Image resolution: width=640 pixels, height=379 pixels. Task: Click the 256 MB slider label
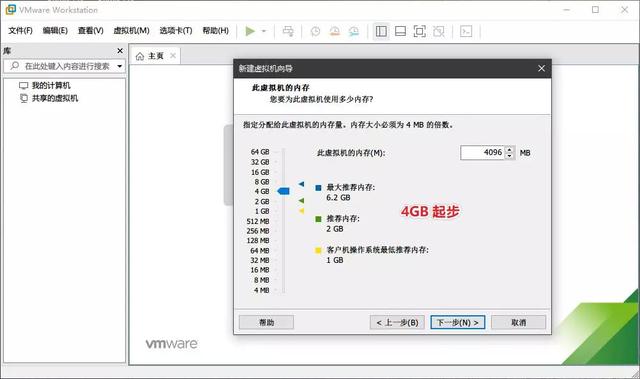[x=258, y=231]
